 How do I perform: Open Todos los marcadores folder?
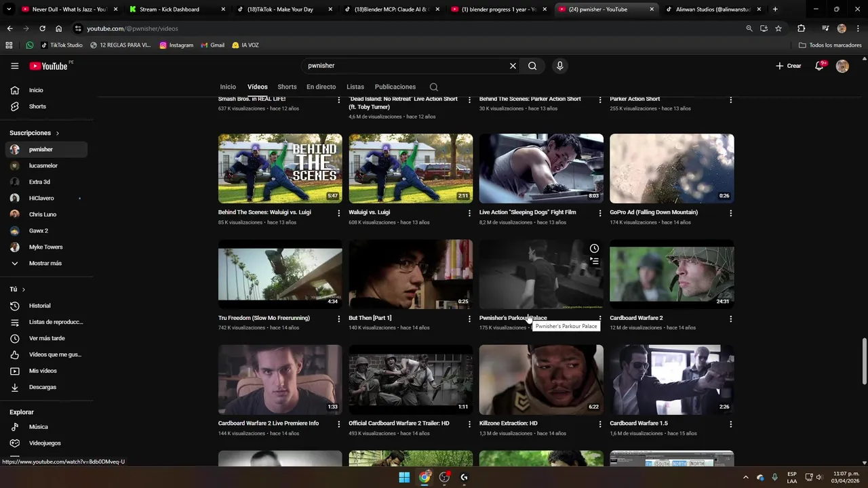[830, 45]
